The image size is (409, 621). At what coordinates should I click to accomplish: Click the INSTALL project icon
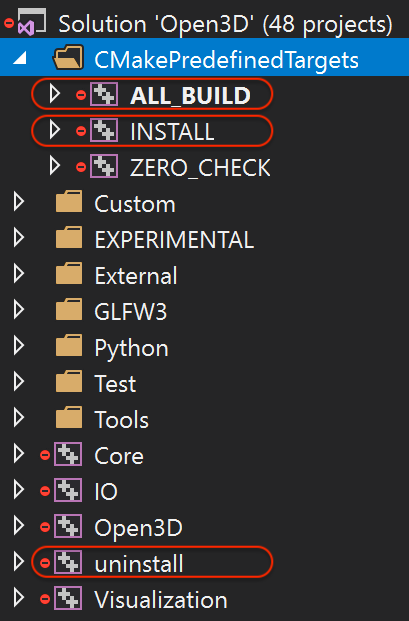[x=104, y=131]
